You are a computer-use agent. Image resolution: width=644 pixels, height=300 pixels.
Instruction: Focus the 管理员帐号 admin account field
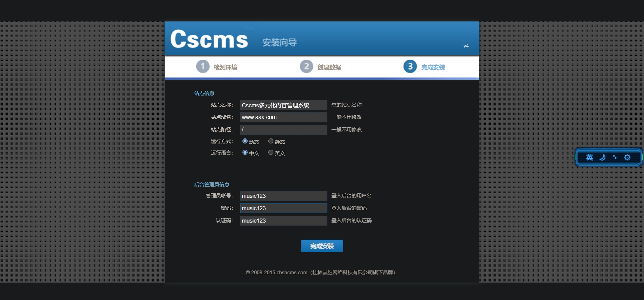pyautogui.click(x=283, y=196)
